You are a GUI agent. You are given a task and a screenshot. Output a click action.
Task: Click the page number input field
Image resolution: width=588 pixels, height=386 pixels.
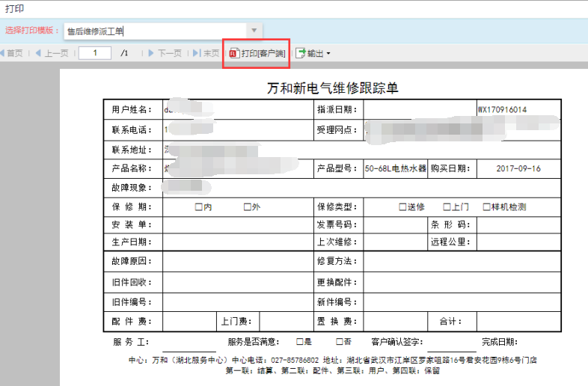tap(95, 53)
